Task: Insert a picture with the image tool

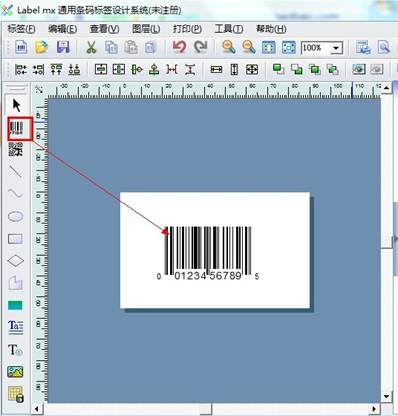Action: (15, 371)
